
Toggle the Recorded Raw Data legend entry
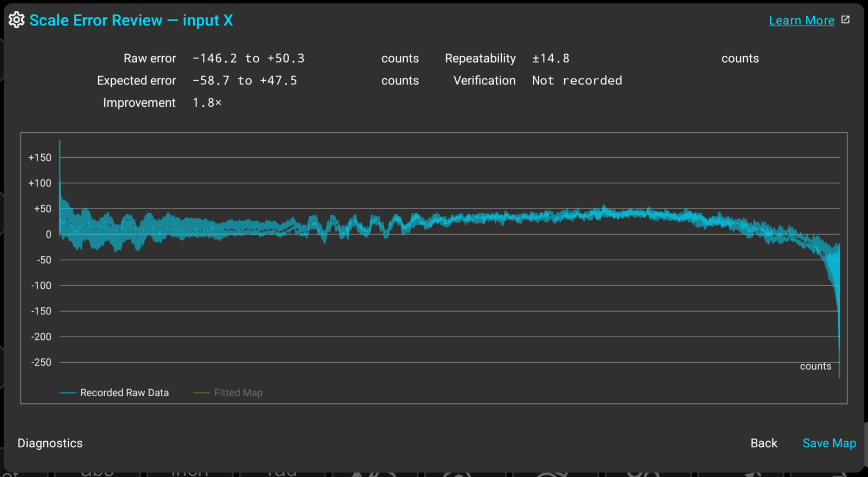coord(114,392)
